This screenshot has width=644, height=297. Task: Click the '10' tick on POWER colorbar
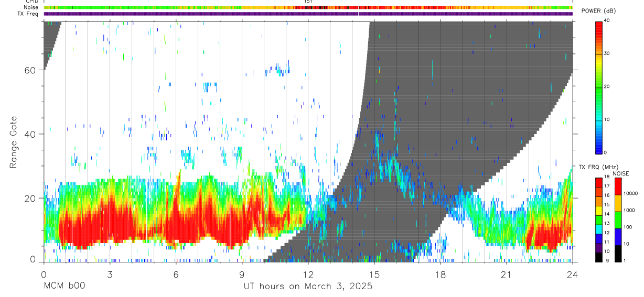608,119
